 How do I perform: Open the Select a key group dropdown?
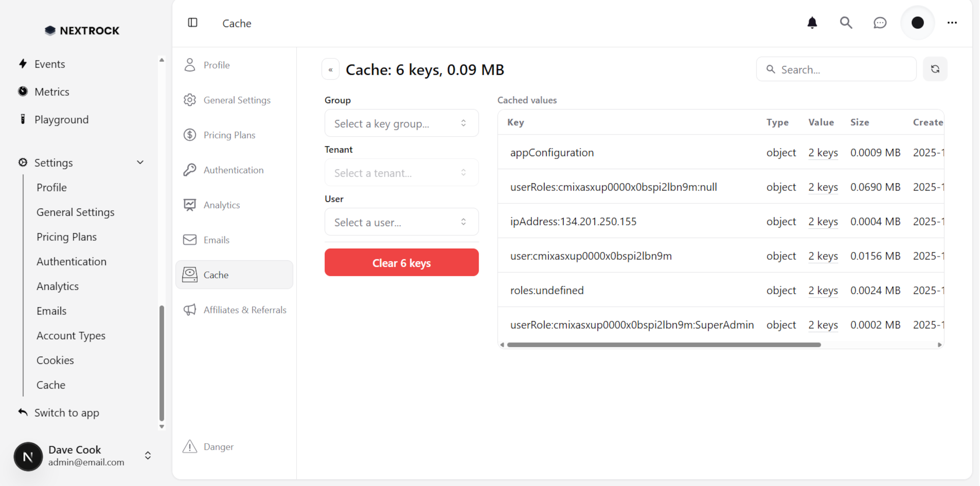pyautogui.click(x=401, y=123)
